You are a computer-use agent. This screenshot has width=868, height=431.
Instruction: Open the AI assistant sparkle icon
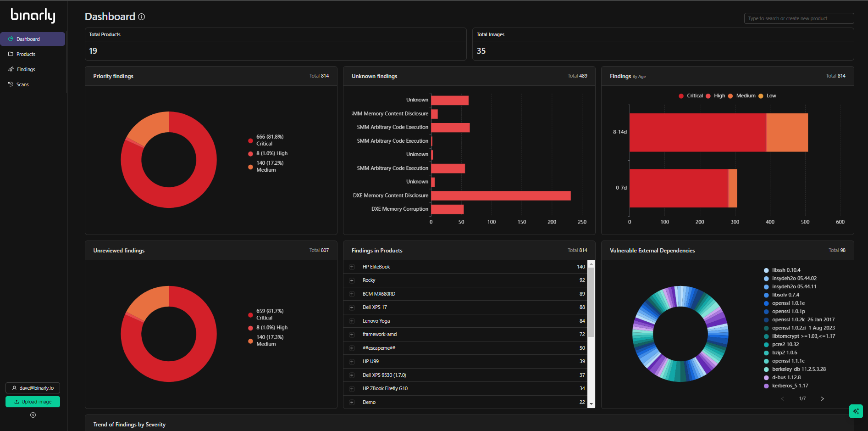(x=856, y=411)
